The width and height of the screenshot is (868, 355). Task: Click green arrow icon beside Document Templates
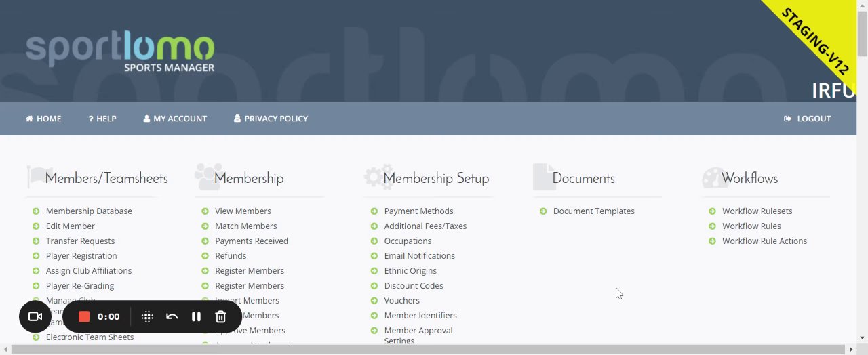pyautogui.click(x=543, y=211)
